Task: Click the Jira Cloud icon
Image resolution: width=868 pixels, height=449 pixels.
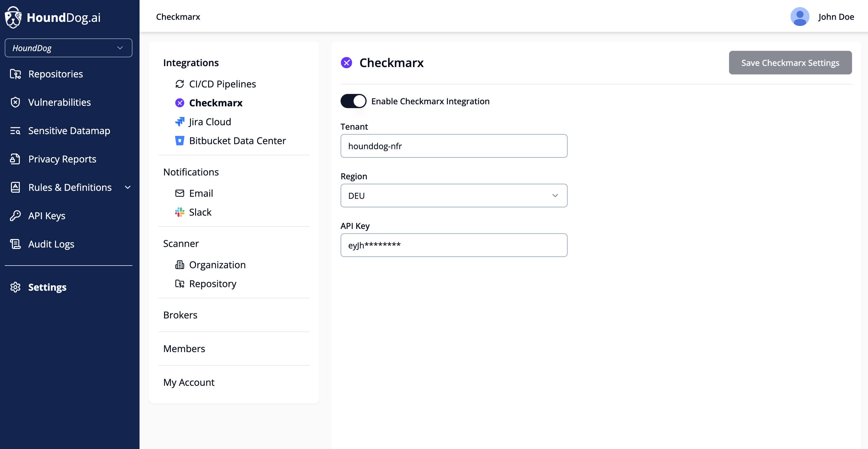Action: click(179, 121)
